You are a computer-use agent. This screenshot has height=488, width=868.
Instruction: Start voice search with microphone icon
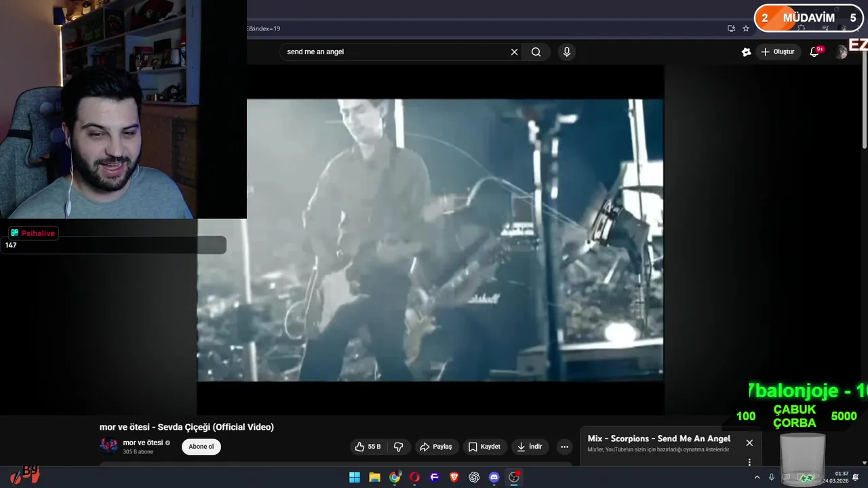(x=567, y=52)
